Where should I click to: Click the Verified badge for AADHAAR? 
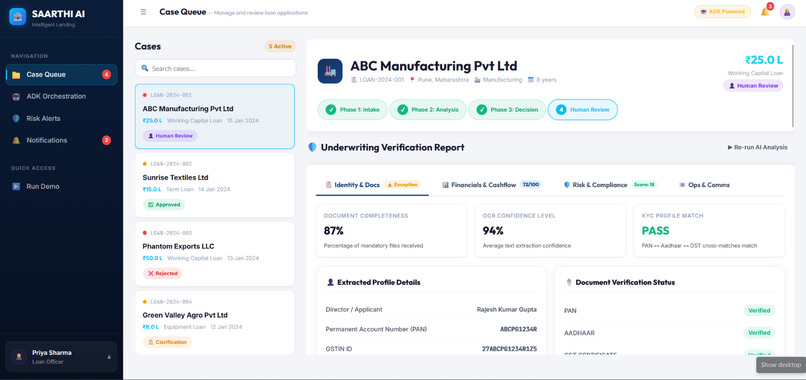(759, 333)
